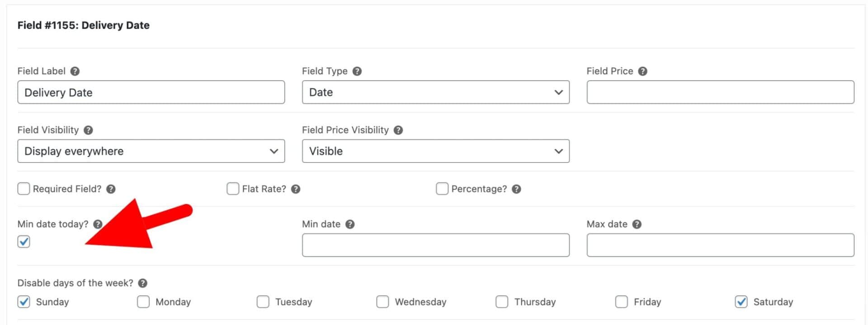Image resolution: width=868 pixels, height=325 pixels.
Task: Check Wednesday in disabled days
Action: coord(382,301)
